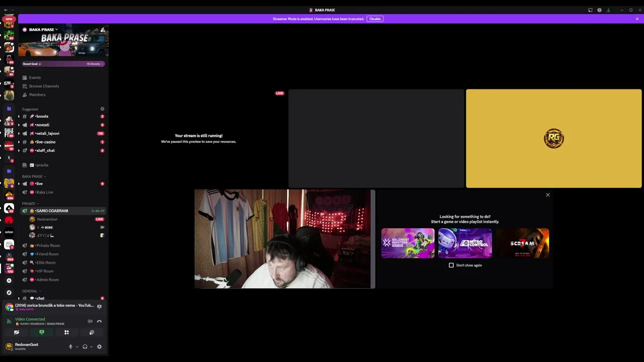Collapse the BAKA PRASE channel category
644x362 pixels.
pyautogui.click(x=34, y=176)
